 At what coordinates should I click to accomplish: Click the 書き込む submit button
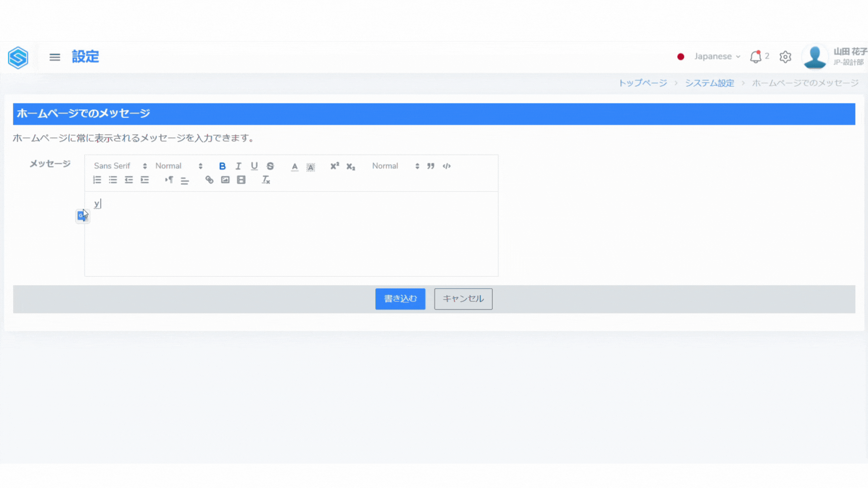[400, 299]
